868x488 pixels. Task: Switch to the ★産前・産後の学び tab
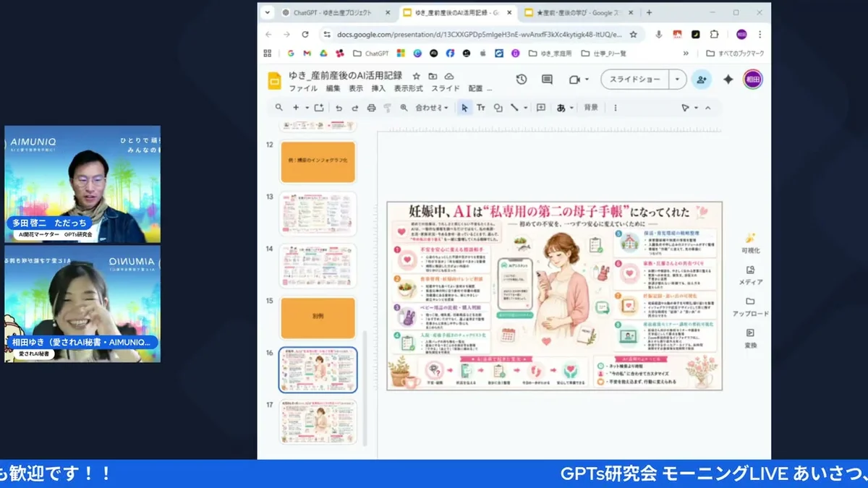[577, 12]
